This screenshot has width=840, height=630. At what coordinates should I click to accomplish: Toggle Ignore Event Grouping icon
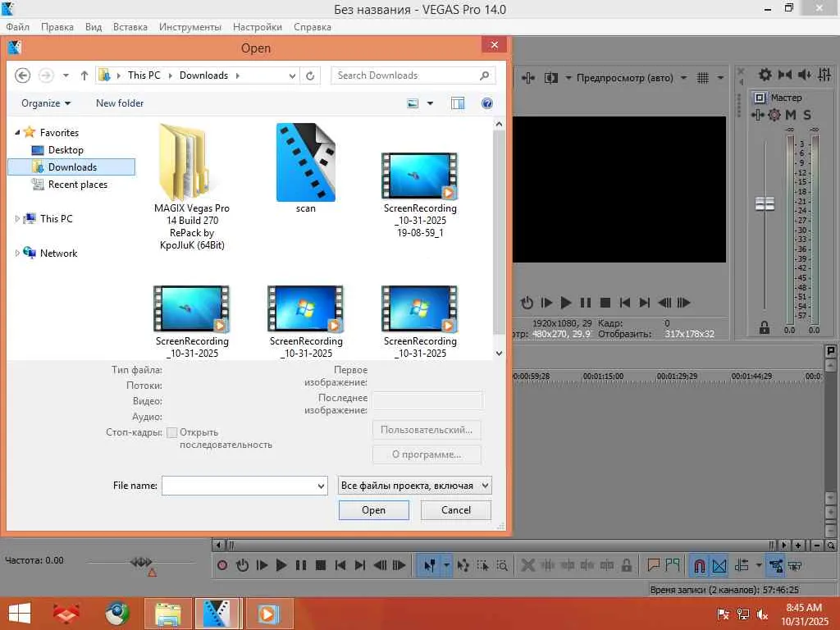click(x=795, y=565)
